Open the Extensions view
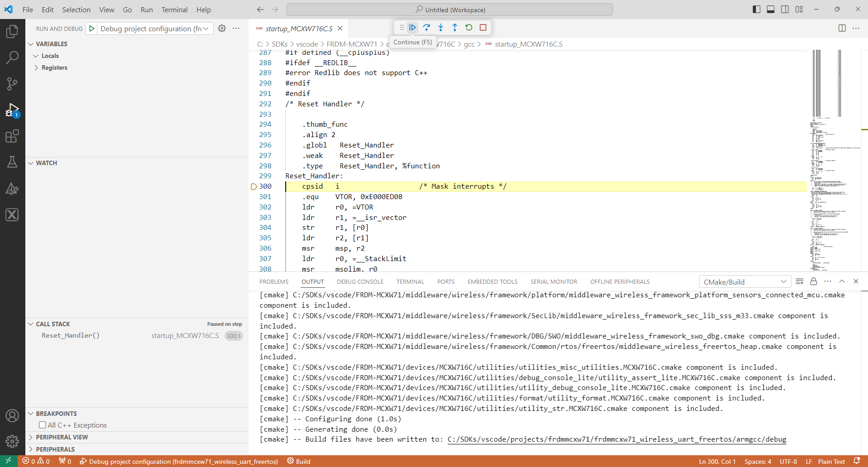 tap(12, 136)
